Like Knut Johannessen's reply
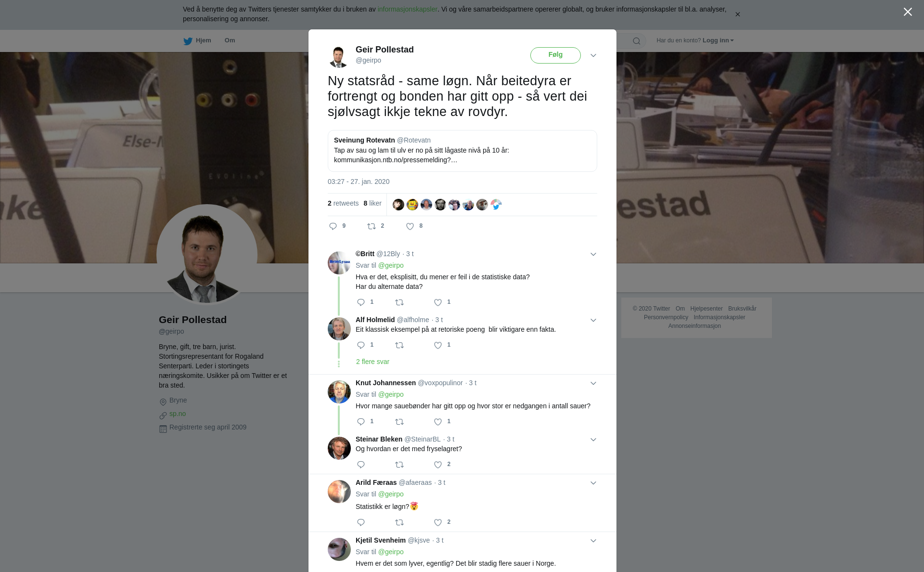The image size is (924, 572). 438,422
